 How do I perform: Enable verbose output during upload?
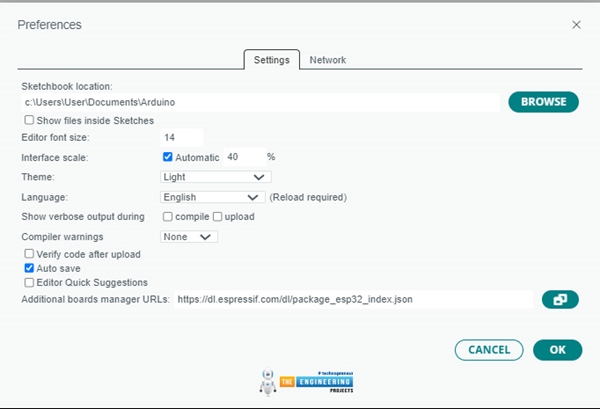(x=218, y=217)
